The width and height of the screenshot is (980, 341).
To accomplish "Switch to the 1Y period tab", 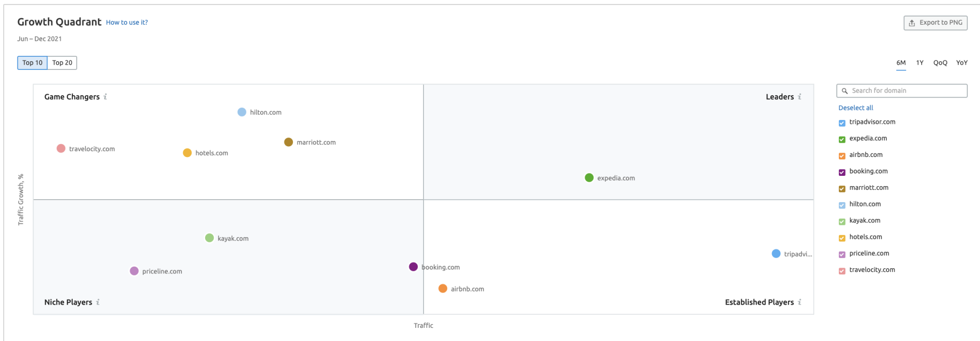I will [x=920, y=63].
